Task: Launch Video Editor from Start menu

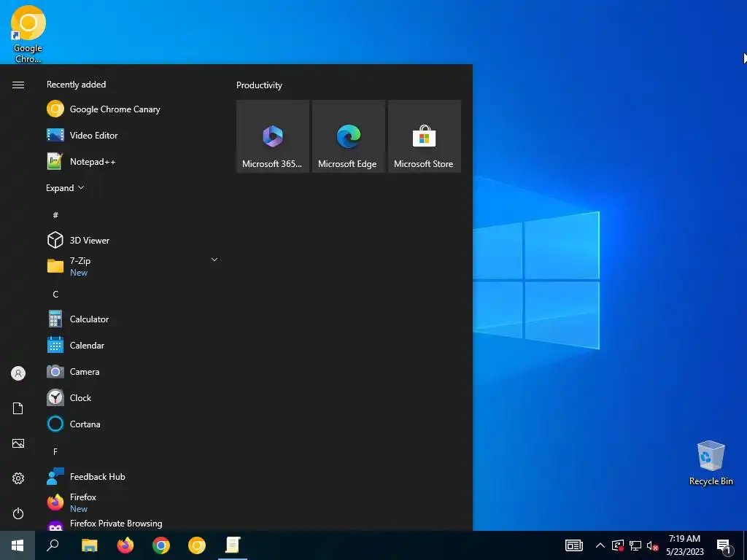Action: [x=133, y=135]
